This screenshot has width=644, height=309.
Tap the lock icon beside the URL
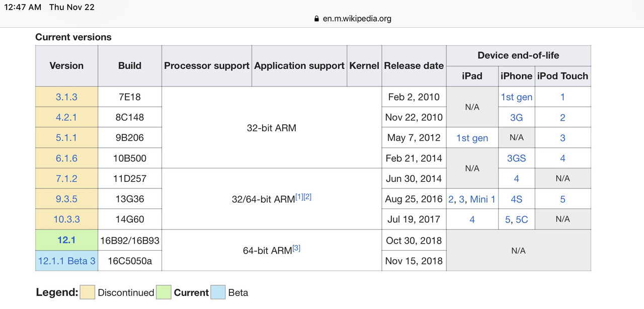(x=316, y=19)
